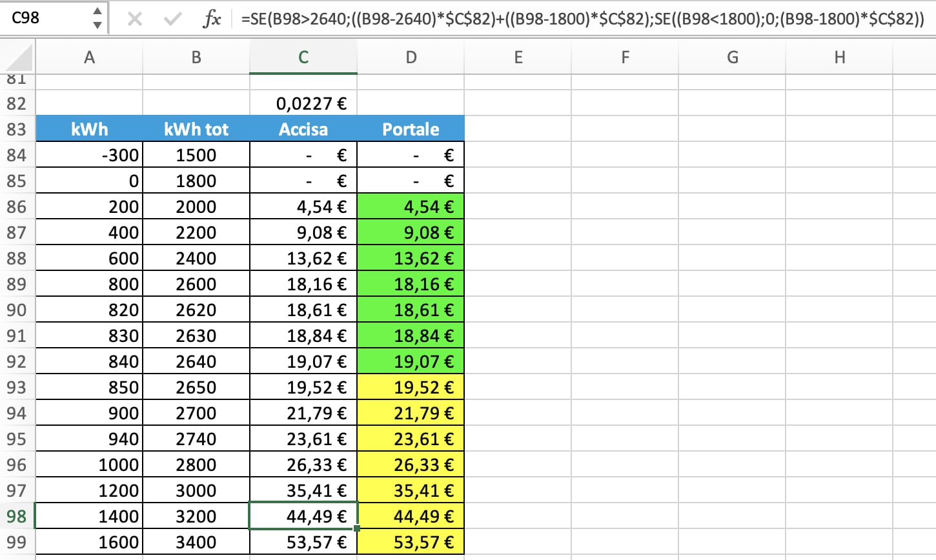Select green cell with 4,54 €
936x560 pixels.
coord(411,206)
